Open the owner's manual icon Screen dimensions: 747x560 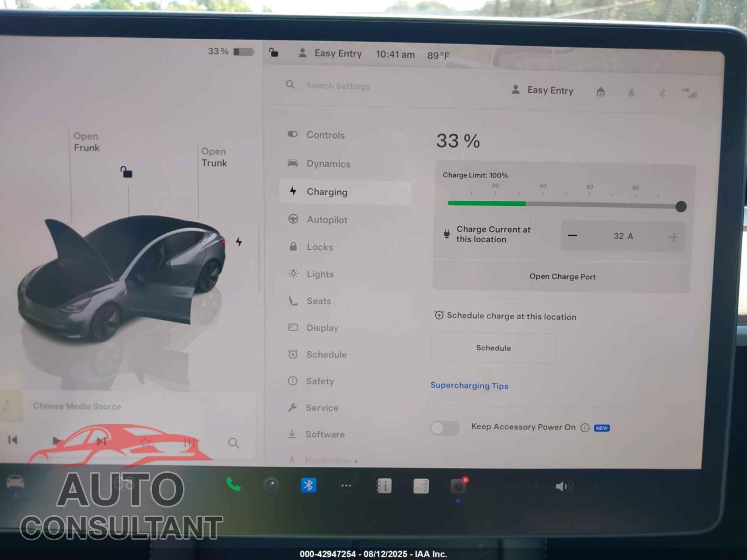point(384,486)
